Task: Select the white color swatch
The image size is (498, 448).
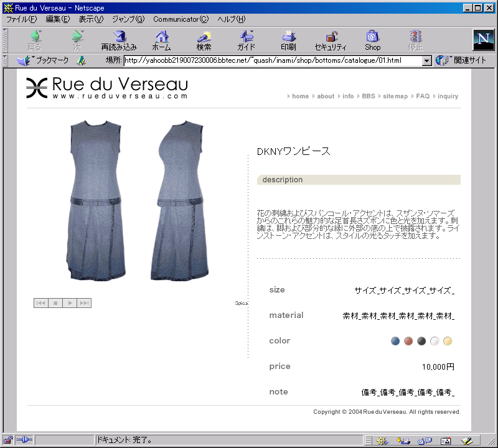Action: [x=435, y=341]
